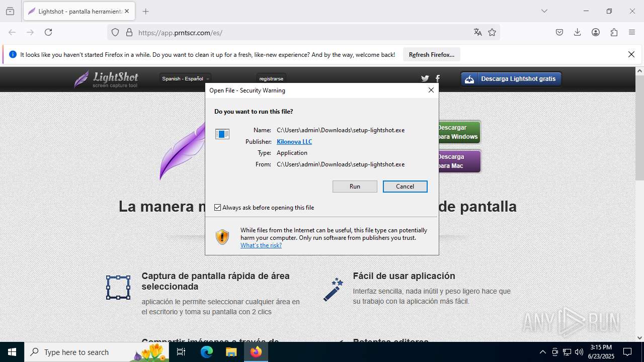Click Descarga Lightshot gratis button
Viewport: 644px width, 362px height.
click(x=511, y=79)
